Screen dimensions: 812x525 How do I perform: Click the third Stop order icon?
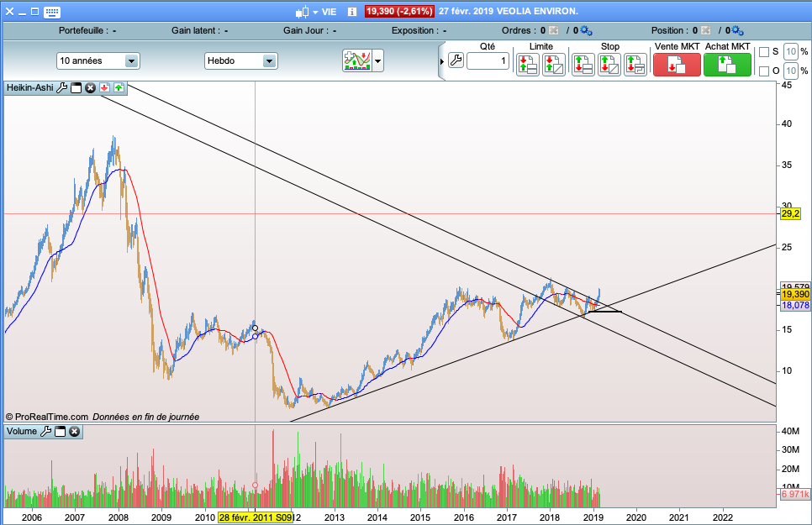click(x=635, y=65)
